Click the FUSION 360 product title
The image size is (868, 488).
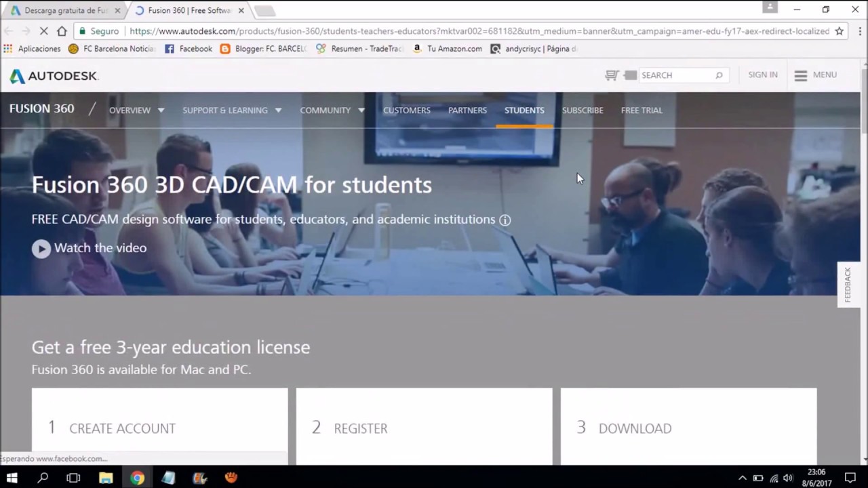coord(42,109)
